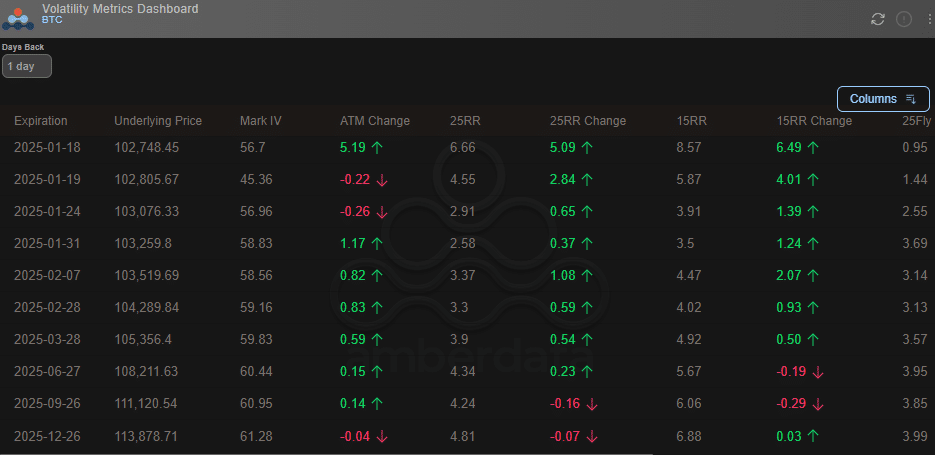Click the refresh data icon
This screenshot has width=935, height=455.
tap(878, 19)
